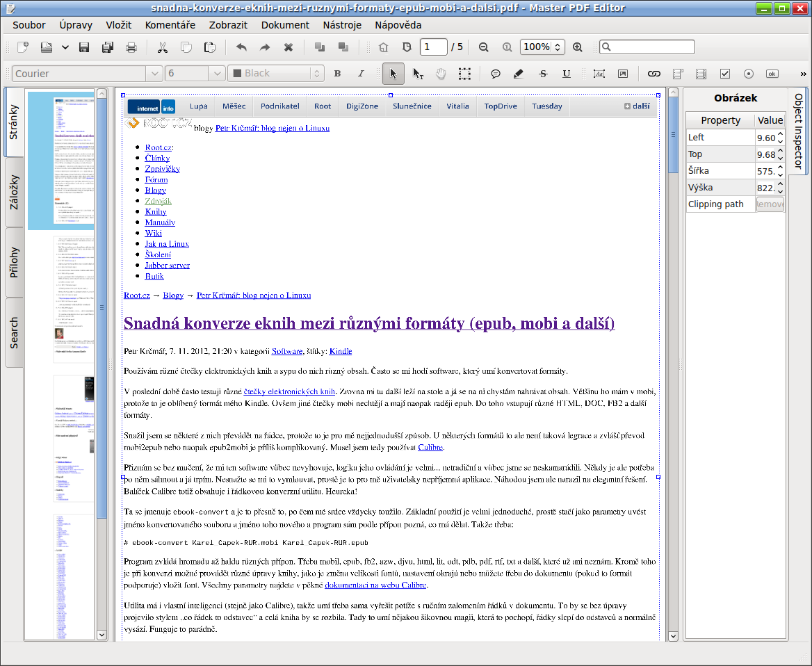Image resolution: width=812 pixels, height=666 pixels.
Task: Insert a radio button form field
Action: click(749, 74)
